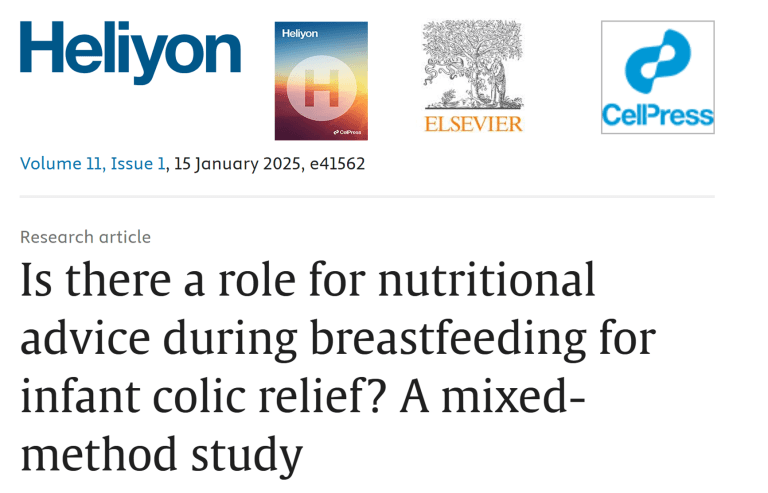Viewport: 768px width, 493px height.
Task: Click the white H circle on the cover
Action: pos(321,88)
